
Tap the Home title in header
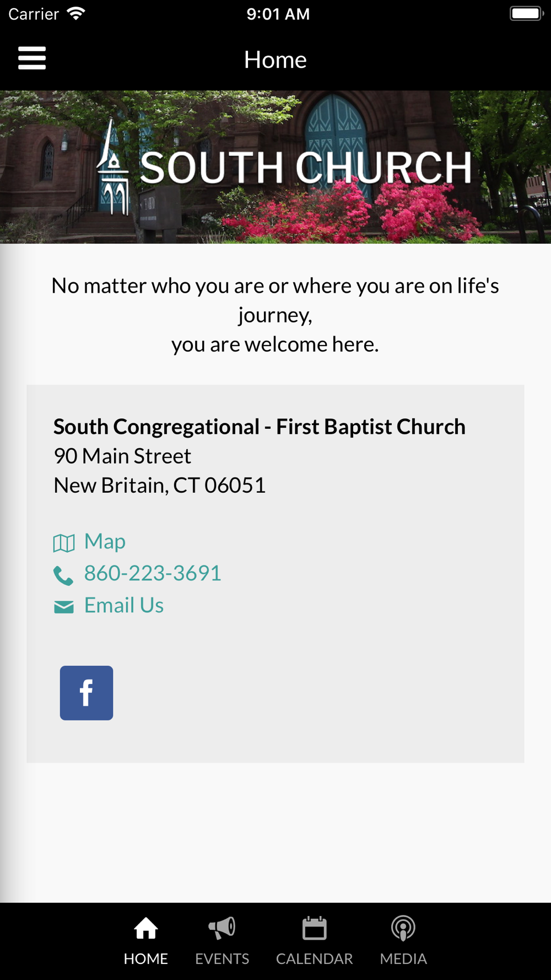tap(275, 60)
